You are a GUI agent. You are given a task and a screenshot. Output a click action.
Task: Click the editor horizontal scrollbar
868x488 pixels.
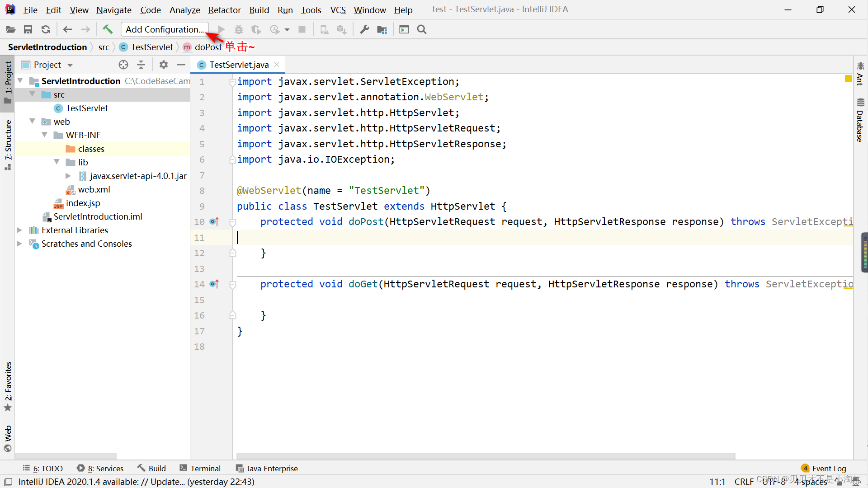tap(486, 456)
